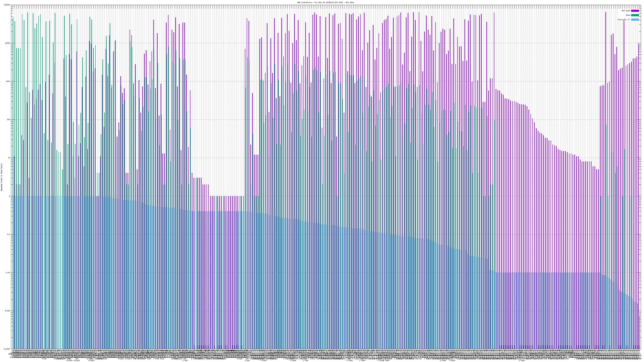Click the 1 y-axis tick label
The width and height of the screenshot is (644, 362).
pyautogui.click(x=10, y=196)
